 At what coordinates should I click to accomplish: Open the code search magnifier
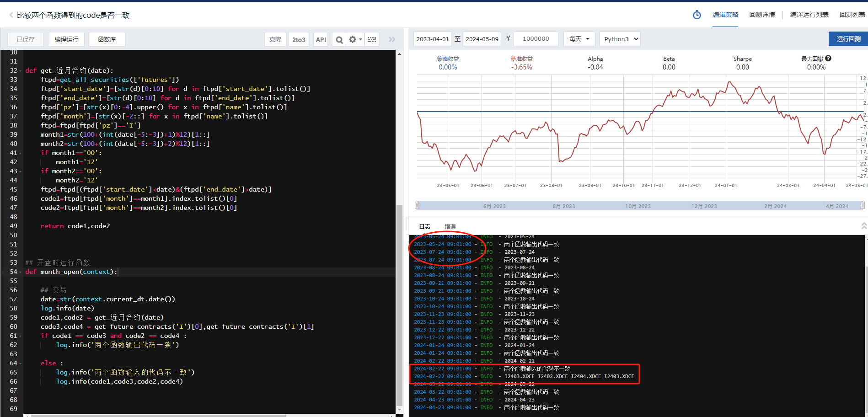(339, 39)
